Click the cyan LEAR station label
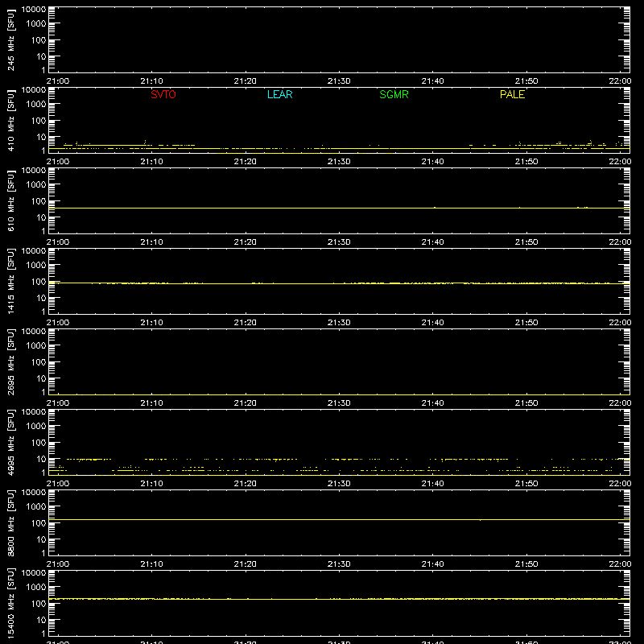Screen dimensions: 644x644 (x=279, y=94)
